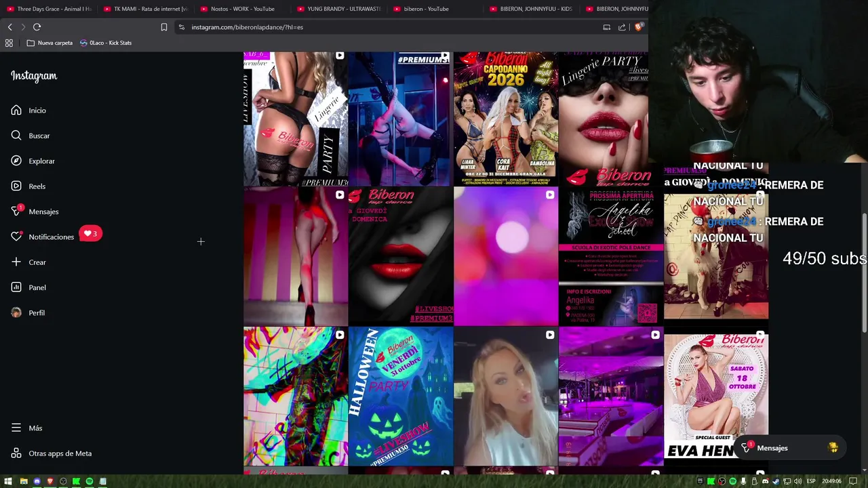Go back in browser

[x=9, y=27]
